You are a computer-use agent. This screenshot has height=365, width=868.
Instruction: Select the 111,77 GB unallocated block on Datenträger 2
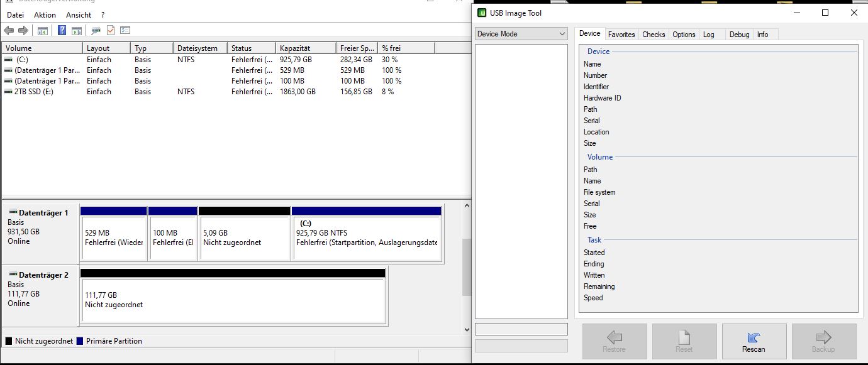pyautogui.click(x=232, y=296)
